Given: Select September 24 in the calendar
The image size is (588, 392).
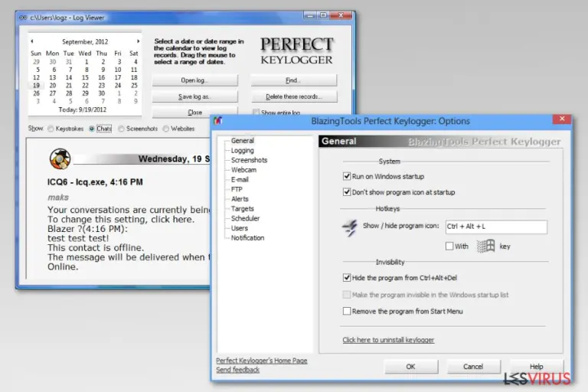Looking at the screenshot, I should coord(118,86).
